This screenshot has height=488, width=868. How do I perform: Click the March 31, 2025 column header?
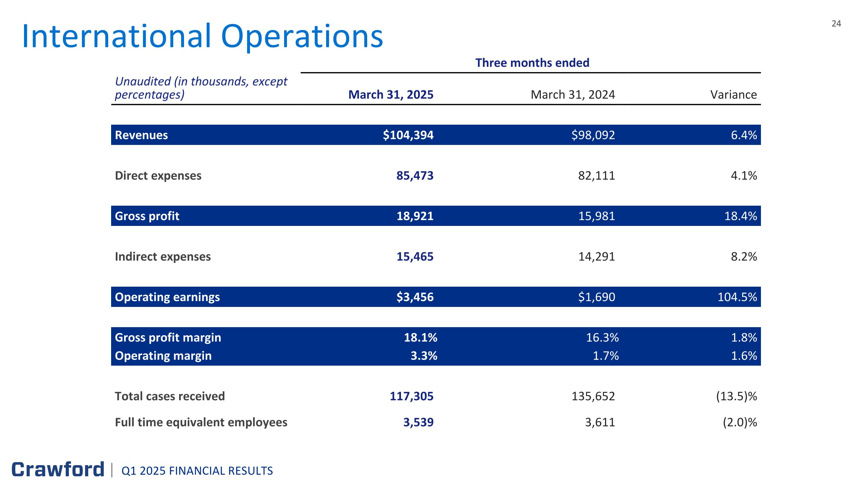[x=391, y=95]
